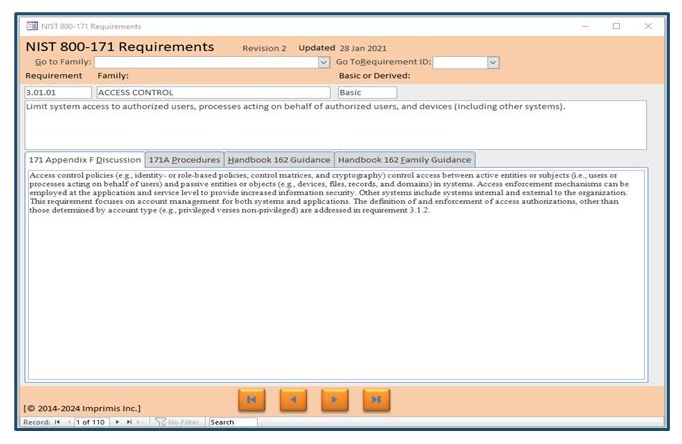Open the Handbook 162 Guidance tab
The image size is (682, 444).
(279, 160)
